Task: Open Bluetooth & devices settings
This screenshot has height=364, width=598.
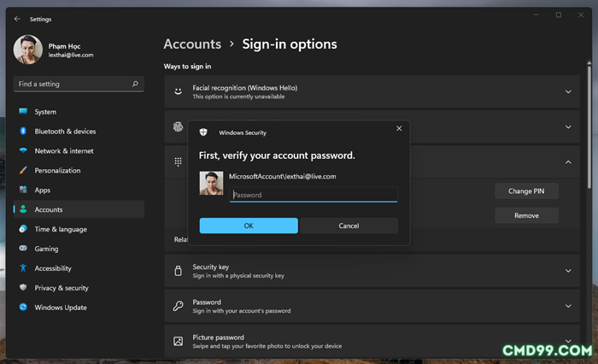Action: pyautogui.click(x=79, y=131)
